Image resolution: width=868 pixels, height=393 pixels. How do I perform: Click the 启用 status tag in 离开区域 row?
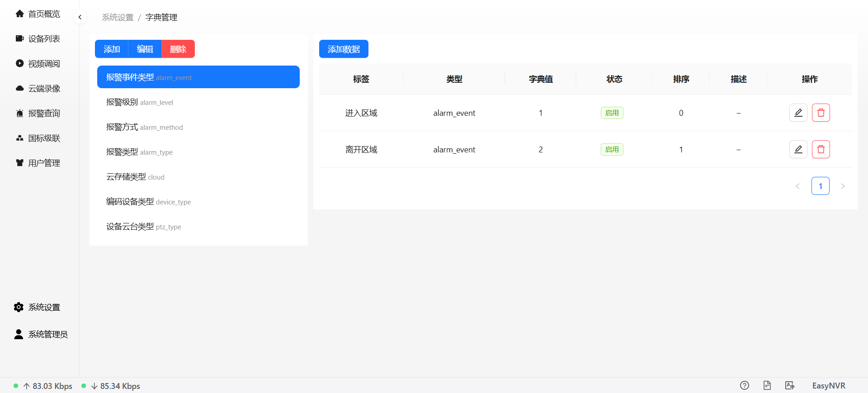612,149
